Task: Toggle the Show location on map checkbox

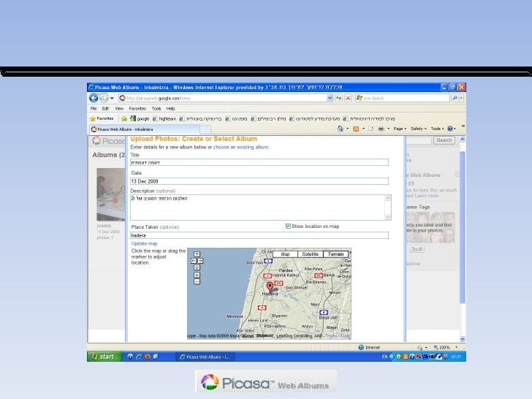Action: [x=288, y=226]
